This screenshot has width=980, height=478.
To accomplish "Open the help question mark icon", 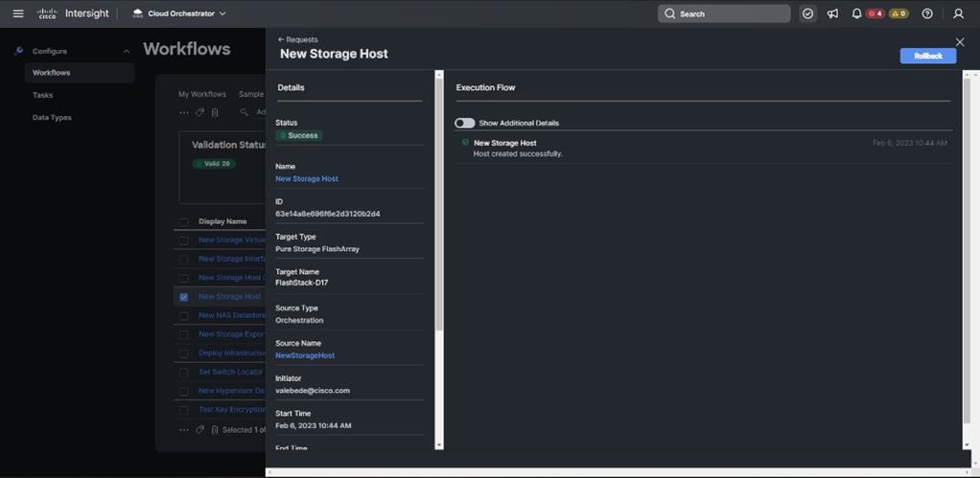I will tap(927, 13).
